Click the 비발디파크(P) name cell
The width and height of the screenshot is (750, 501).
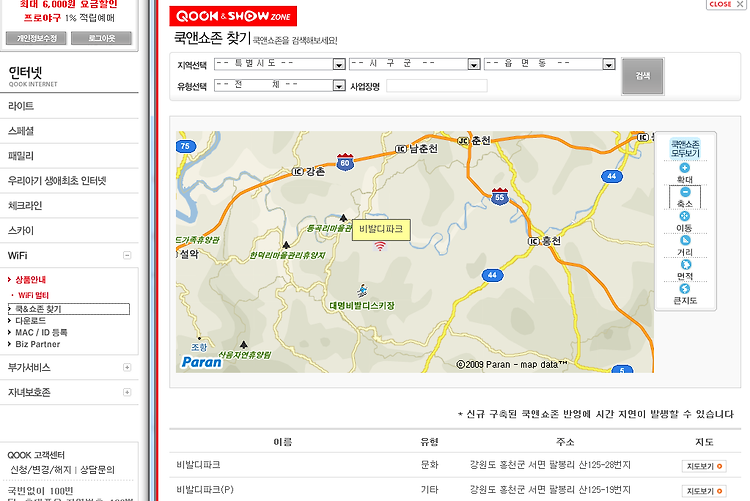[205, 490]
